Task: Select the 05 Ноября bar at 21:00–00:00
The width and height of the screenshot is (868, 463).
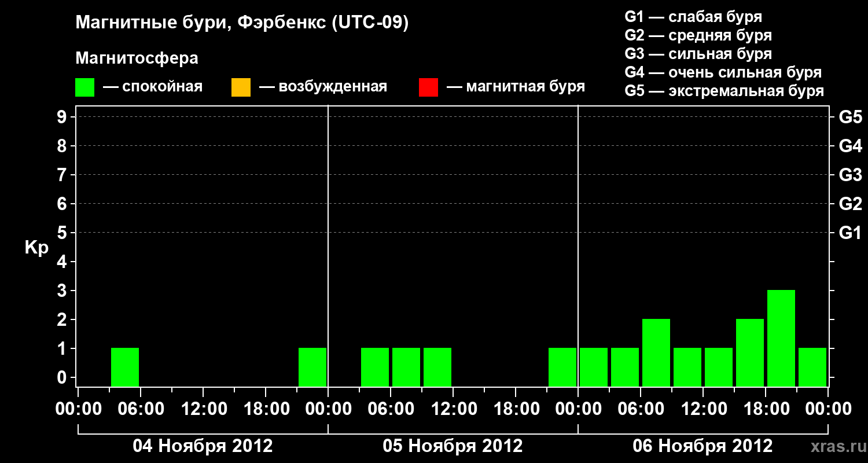Action: (x=562, y=368)
